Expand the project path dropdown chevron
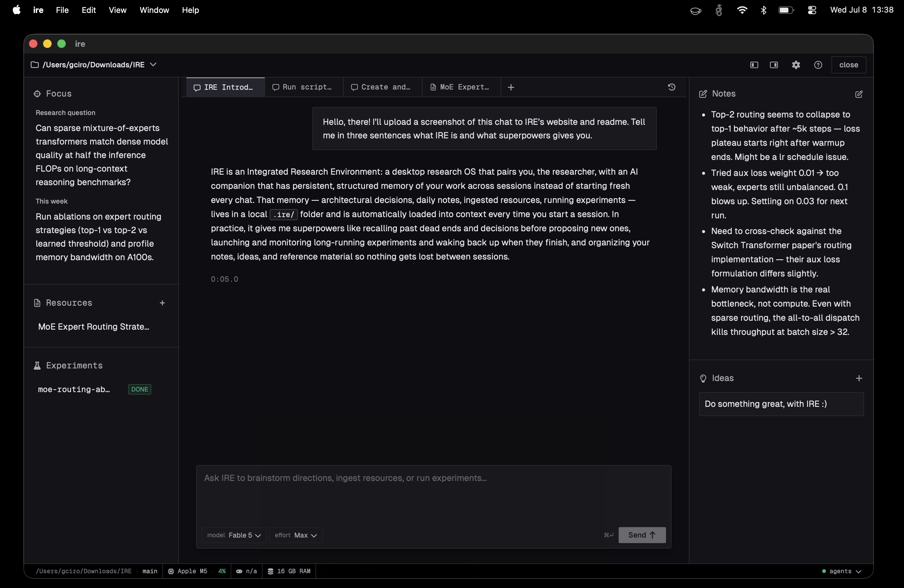This screenshot has width=904, height=588. point(153,65)
